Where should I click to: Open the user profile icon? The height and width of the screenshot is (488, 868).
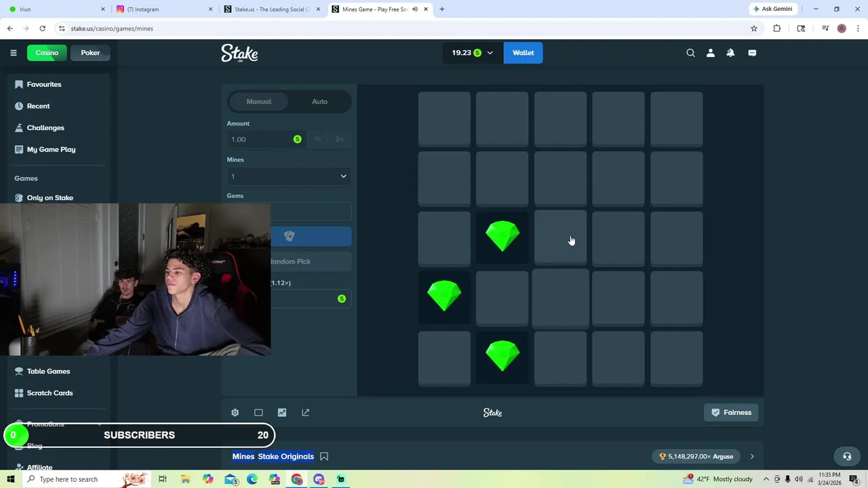point(711,53)
